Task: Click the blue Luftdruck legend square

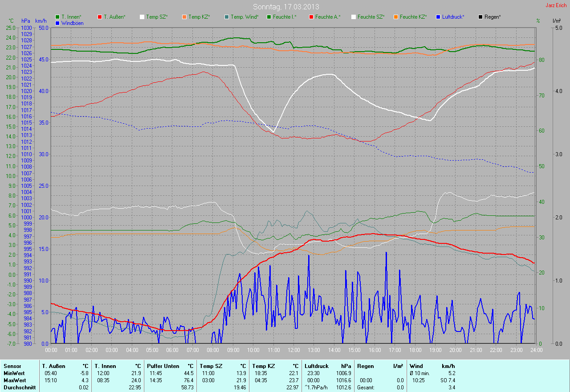Action: tap(438, 17)
